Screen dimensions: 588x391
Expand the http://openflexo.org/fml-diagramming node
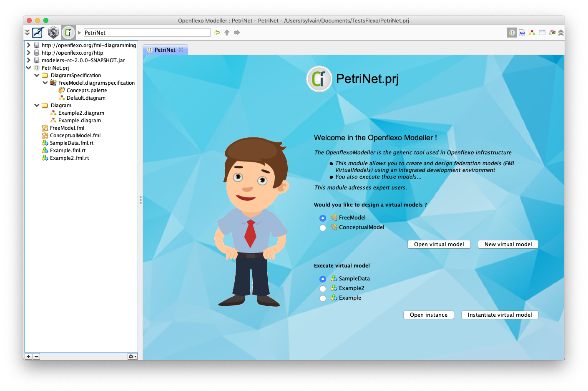(28, 45)
